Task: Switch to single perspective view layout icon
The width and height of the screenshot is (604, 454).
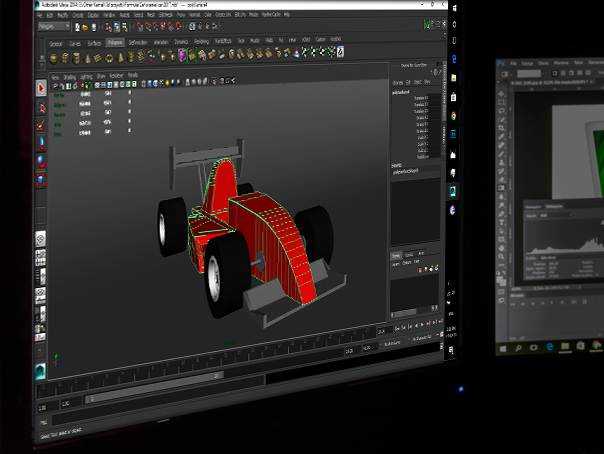Action: [x=41, y=240]
